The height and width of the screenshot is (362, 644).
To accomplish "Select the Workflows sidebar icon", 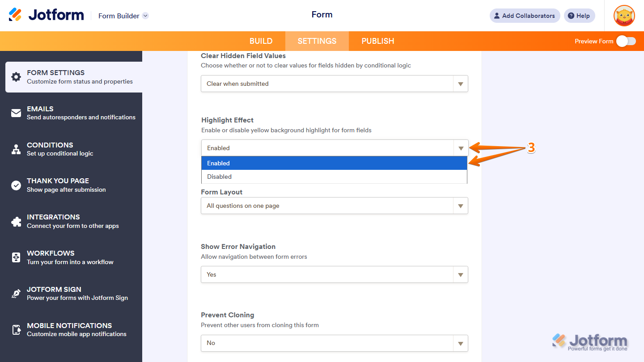I will pos(16,257).
